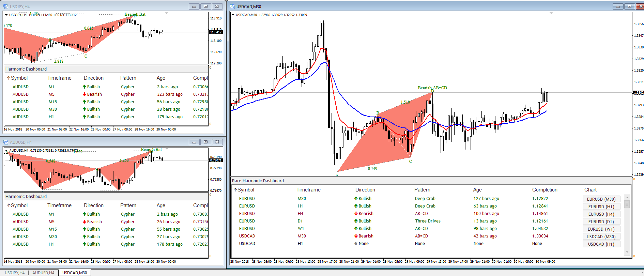
Task: Click the '3 bars ago' age cell
Action: 167,87
